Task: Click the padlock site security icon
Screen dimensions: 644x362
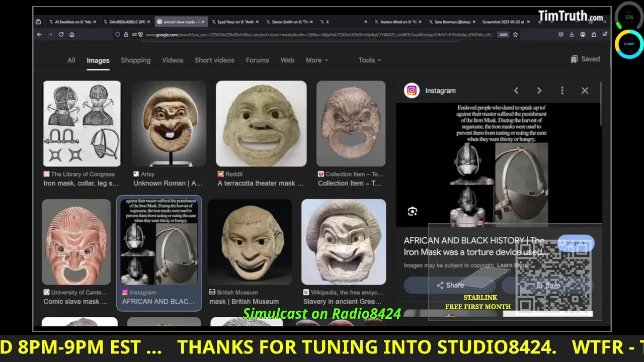Action: [126, 35]
